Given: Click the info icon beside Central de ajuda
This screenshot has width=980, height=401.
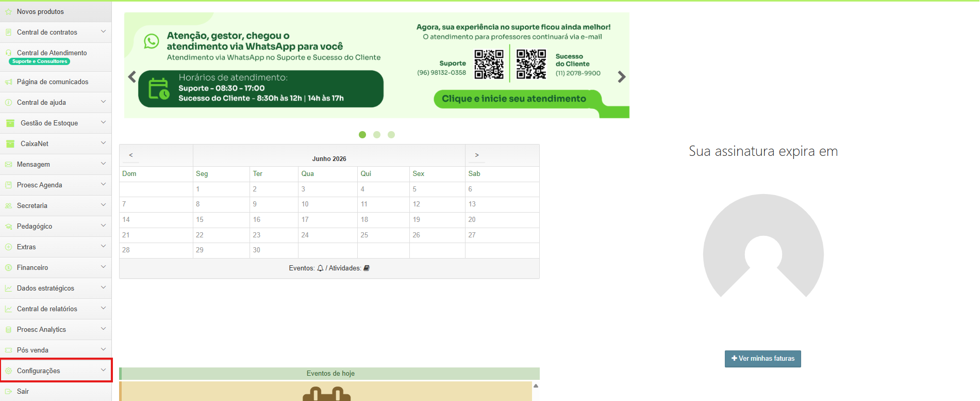Looking at the screenshot, I should tap(8, 102).
